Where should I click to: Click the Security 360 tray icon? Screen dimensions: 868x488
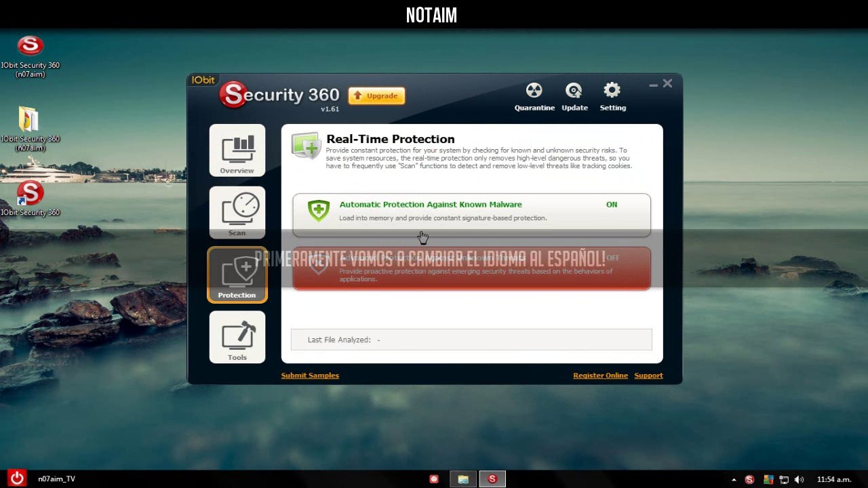click(749, 480)
